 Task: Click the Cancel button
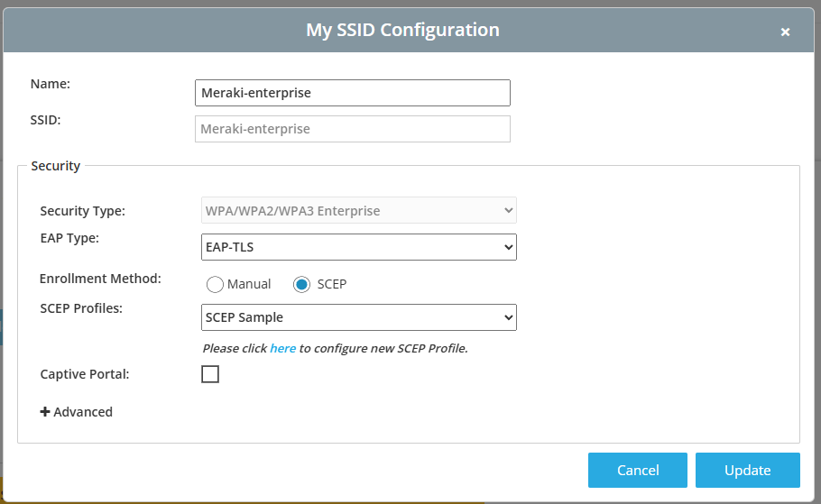pos(637,470)
